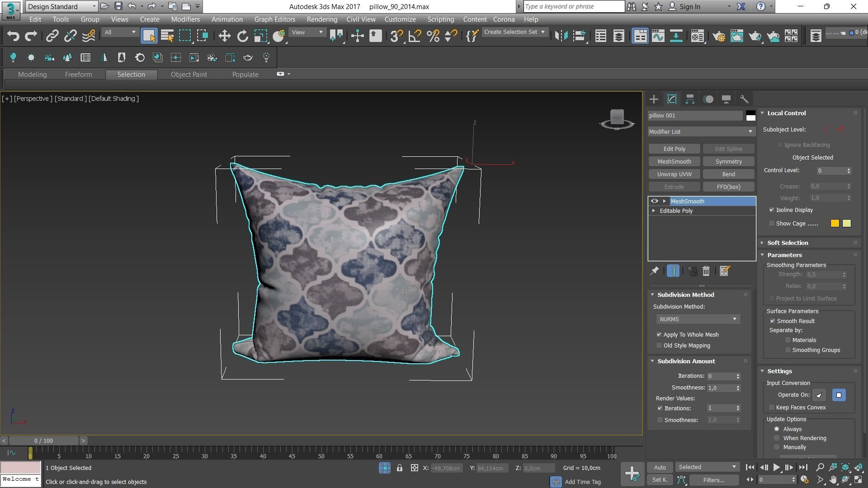Select the Select and Link tool
This screenshot has width=868, height=488.
coord(52,36)
